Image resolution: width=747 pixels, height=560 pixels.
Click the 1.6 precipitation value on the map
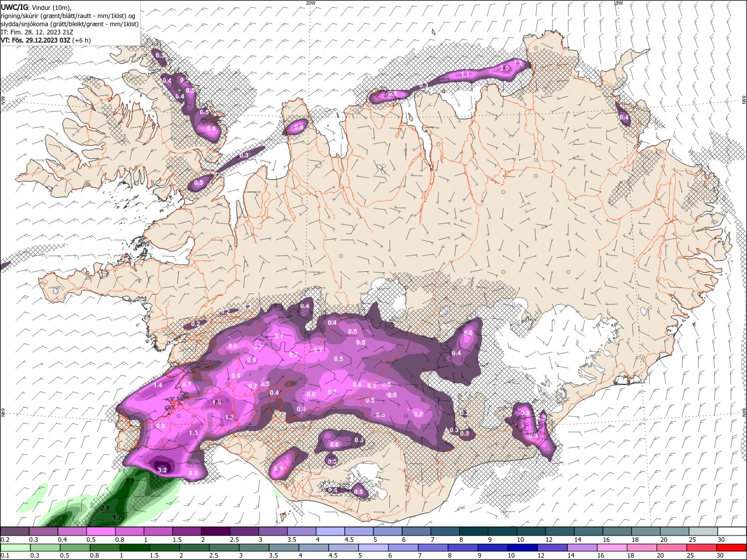217,402
